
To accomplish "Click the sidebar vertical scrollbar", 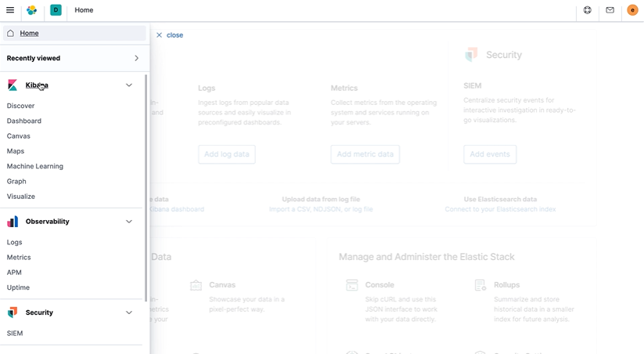I will pos(146,188).
